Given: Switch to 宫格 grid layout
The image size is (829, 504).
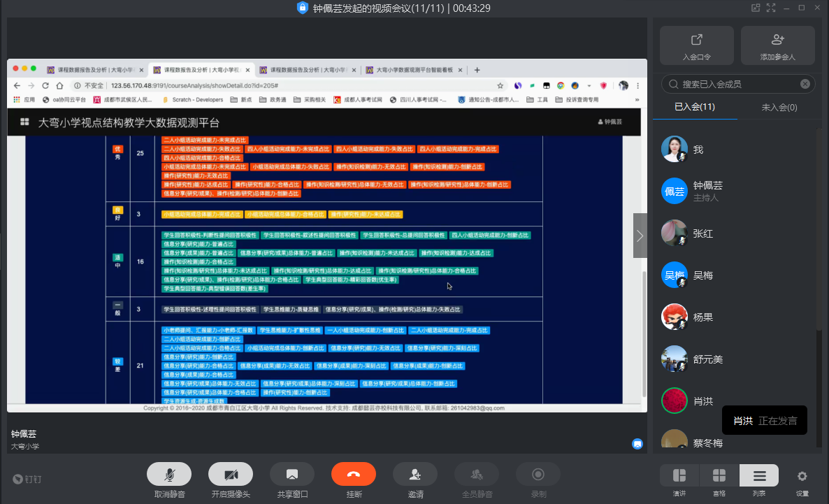Looking at the screenshot, I should point(719,481).
